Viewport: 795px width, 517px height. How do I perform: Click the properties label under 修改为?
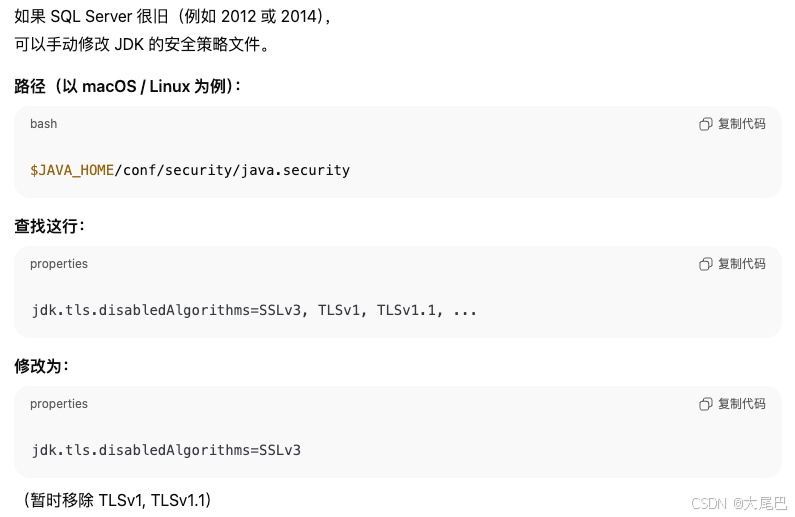59,404
